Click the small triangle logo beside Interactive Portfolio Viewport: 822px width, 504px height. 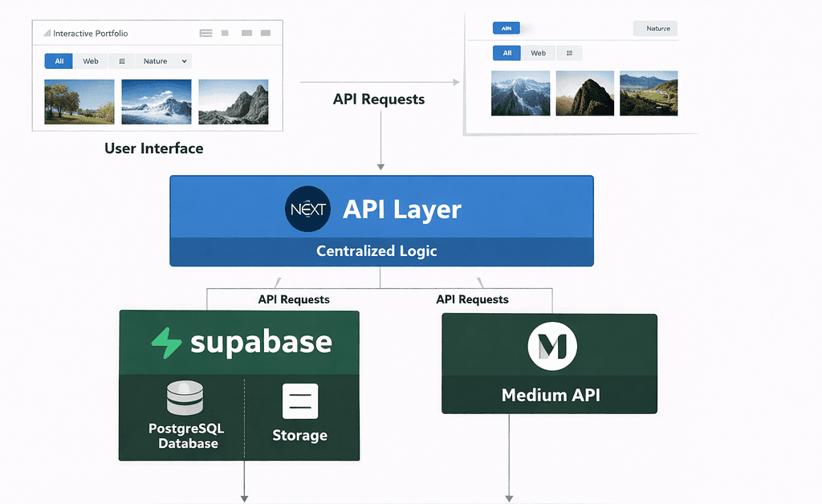[x=47, y=34]
